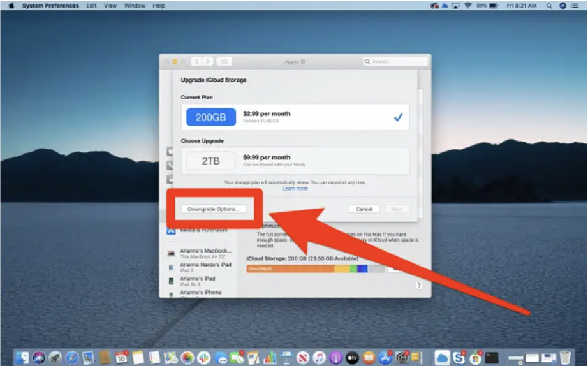Open Keynote app in the dock
The image size is (588, 366).
[286, 358]
